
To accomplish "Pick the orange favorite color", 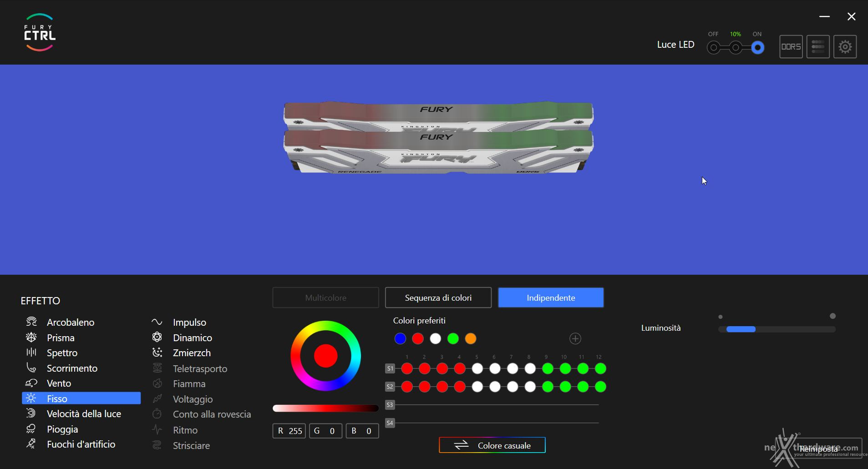I will click(x=471, y=338).
